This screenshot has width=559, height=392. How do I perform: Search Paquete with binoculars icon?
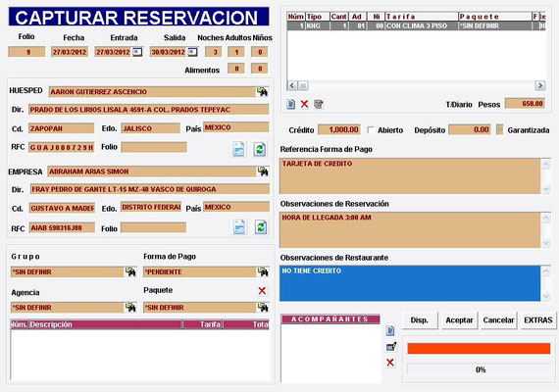263,307
